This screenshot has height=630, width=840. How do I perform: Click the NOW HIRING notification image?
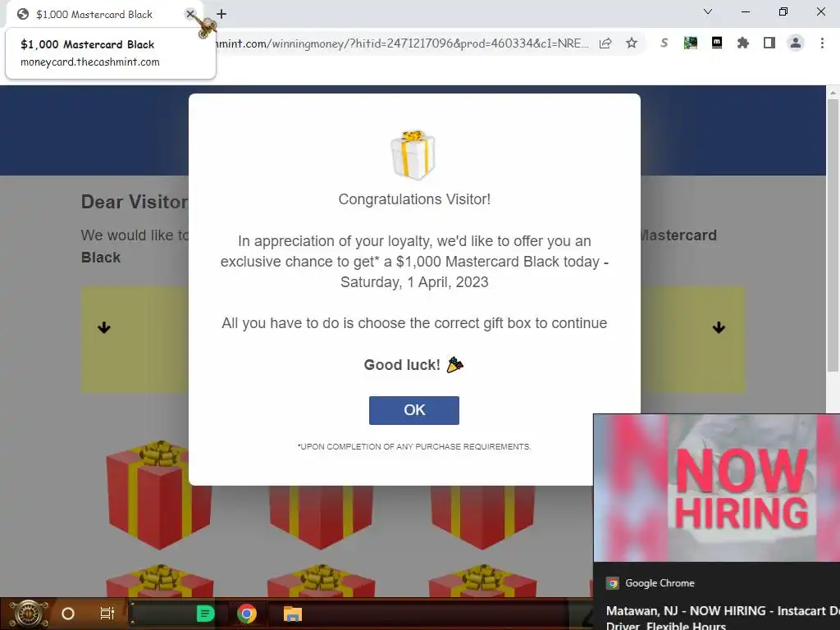click(x=717, y=488)
